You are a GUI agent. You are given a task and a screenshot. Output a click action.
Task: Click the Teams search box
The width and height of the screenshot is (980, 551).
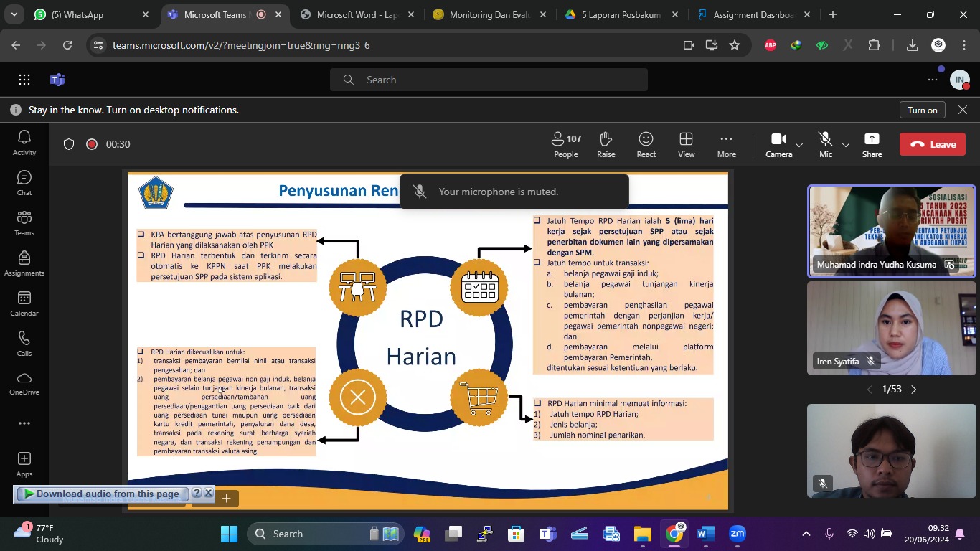pyautogui.click(x=489, y=80)
